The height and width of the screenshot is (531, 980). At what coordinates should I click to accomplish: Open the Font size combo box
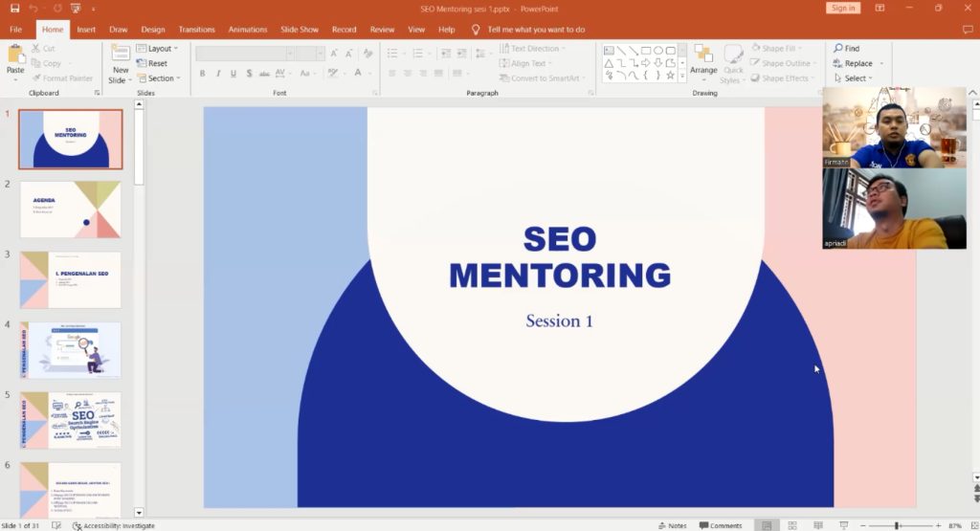pos(310,54)
